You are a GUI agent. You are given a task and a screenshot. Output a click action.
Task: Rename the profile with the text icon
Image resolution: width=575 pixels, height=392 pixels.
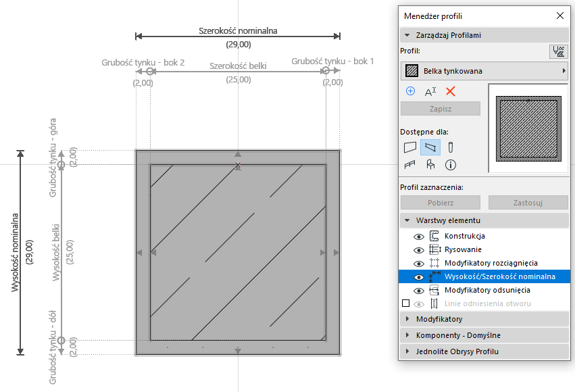click(x=430, y=91)
